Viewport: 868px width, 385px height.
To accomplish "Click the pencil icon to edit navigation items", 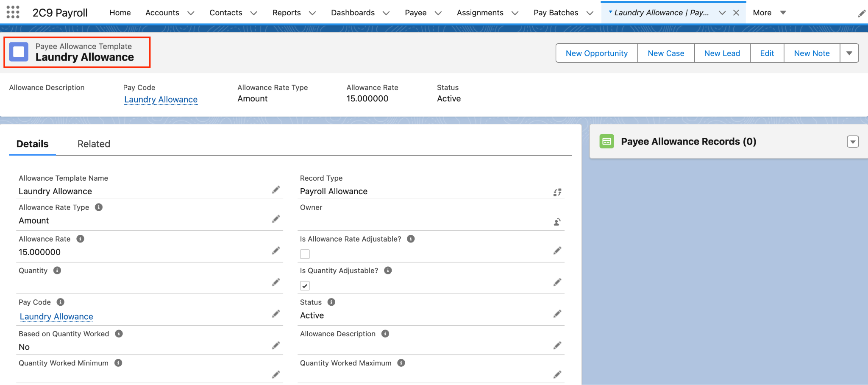I will click(861, 14).
